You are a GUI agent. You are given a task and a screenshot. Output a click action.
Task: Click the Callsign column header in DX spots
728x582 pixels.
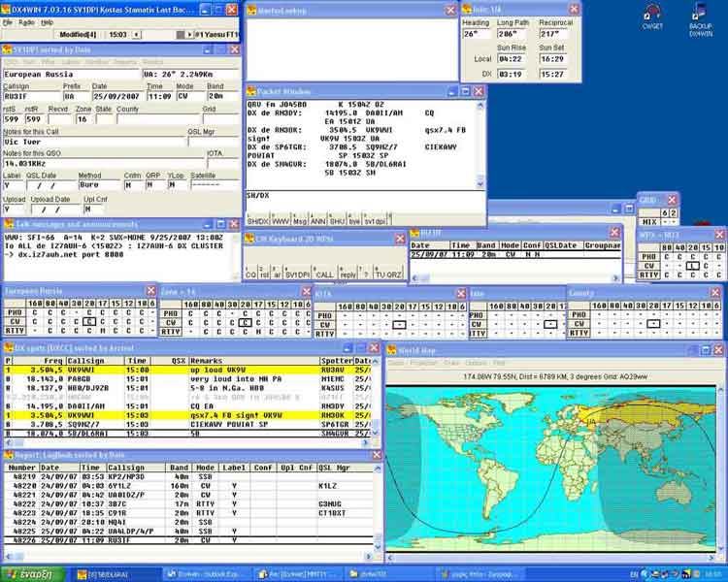tap(85, 360)
